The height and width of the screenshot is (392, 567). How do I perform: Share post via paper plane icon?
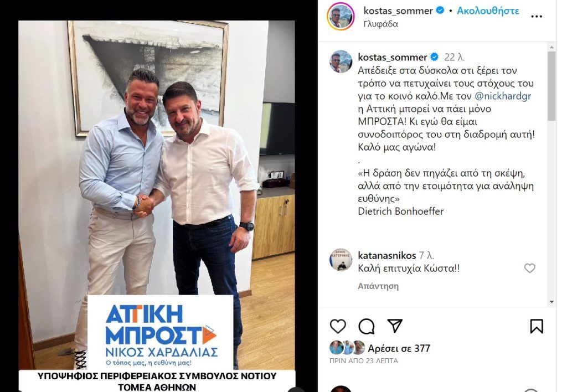(x=395, y=326)
